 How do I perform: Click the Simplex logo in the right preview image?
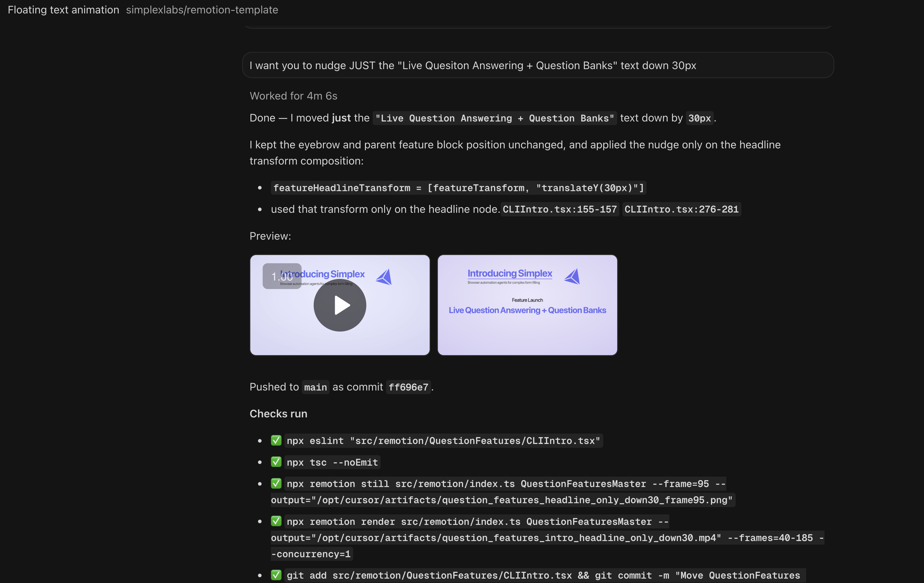[571, 276]
